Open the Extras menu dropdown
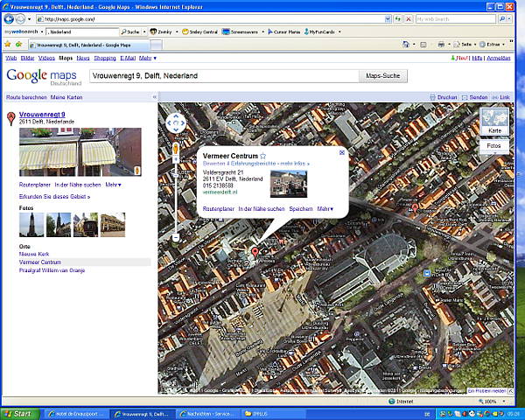The image size is (525, 420). click(492, 45)
